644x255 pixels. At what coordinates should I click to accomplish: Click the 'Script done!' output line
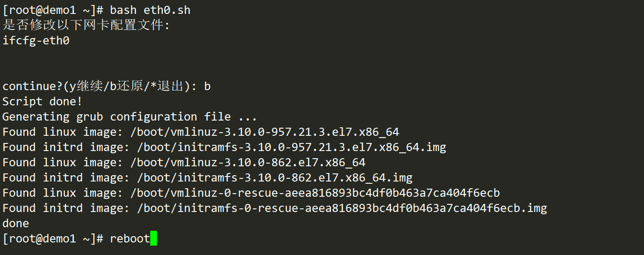click(43, 102)
